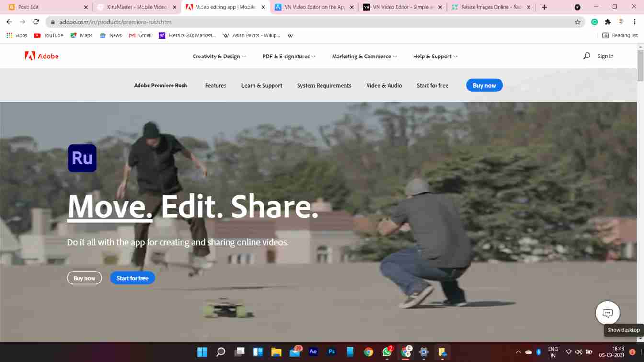Viewport: 644px width, 362px height.
Task: Open Mail app on taskbar
Action: 295,352
